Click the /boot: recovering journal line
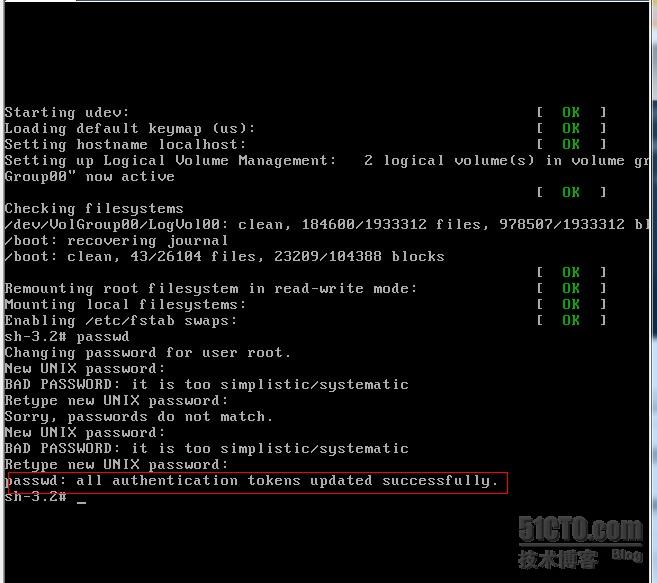The width and height of the screenshot is (657, 583). 116,241
